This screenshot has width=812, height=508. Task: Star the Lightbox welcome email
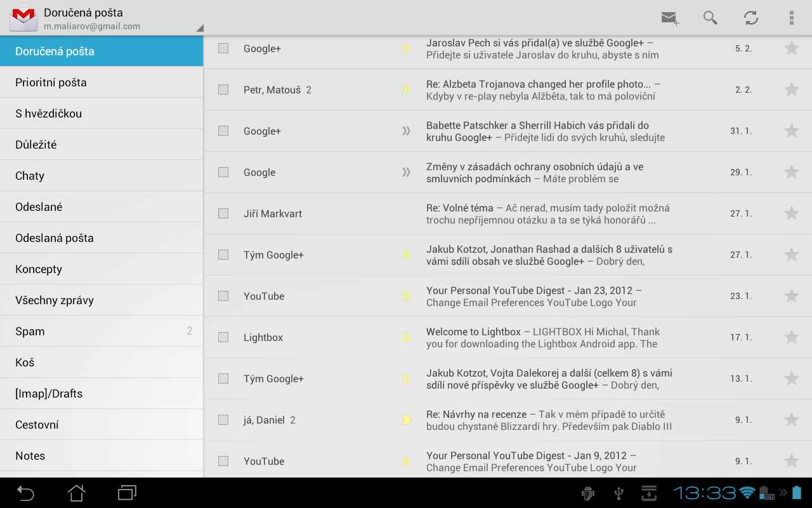[791, 337]
